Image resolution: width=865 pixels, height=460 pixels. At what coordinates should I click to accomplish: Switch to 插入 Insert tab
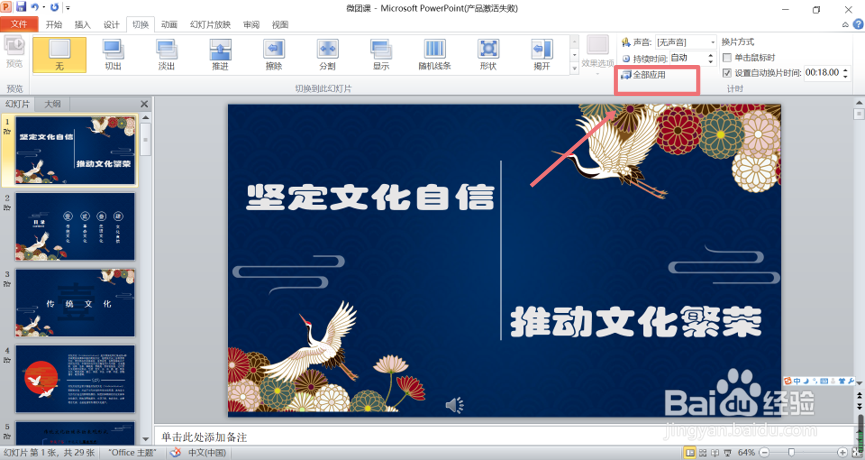point(83,25)
